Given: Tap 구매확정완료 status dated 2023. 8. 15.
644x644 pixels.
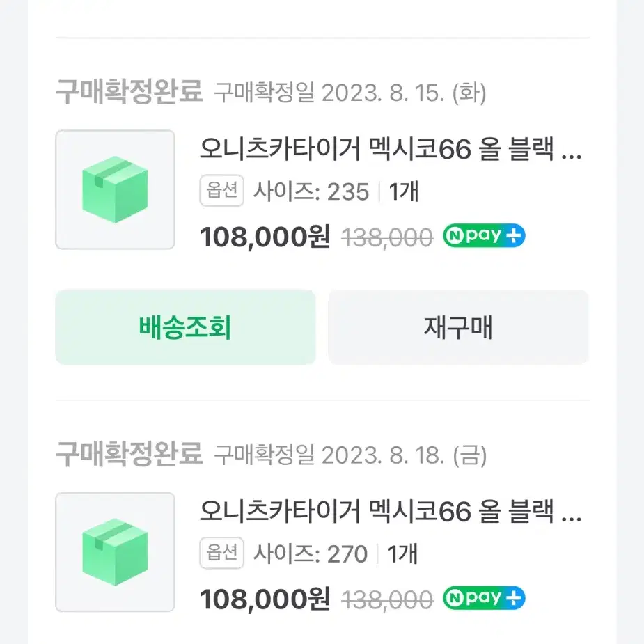Looking at the screenshot, I should (x=129, y=91).
